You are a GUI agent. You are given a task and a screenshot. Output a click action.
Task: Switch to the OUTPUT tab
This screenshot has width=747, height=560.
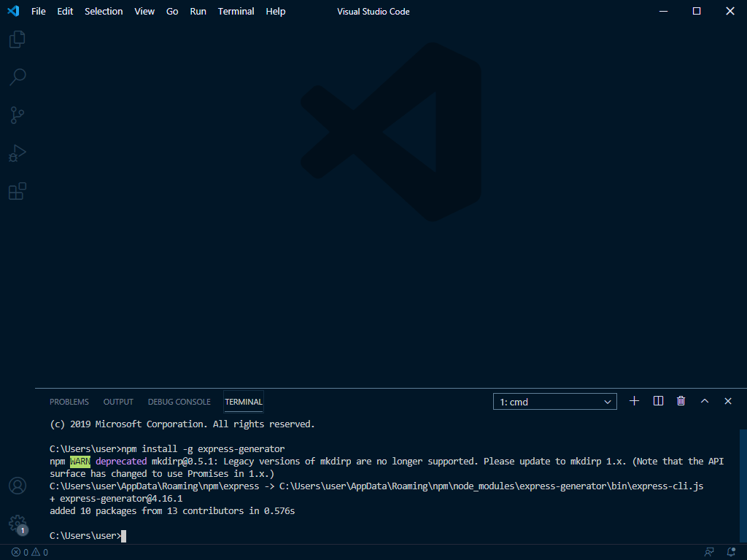coord(118,402)
